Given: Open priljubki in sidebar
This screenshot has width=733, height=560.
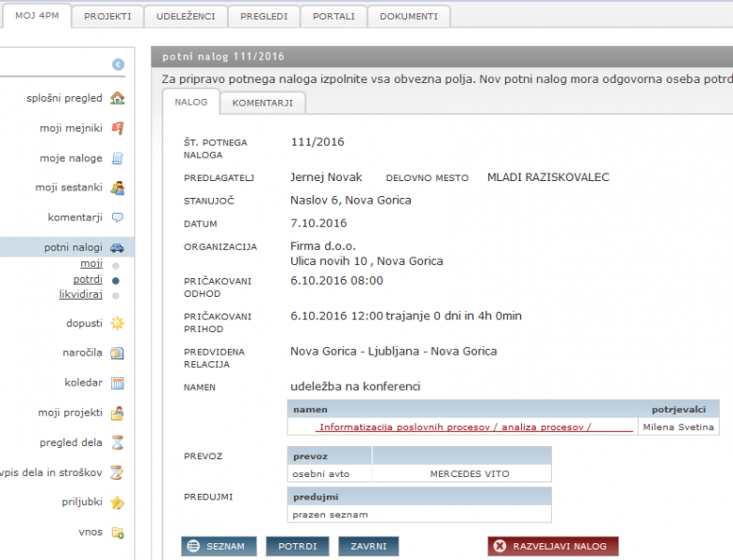Looking at the screenshot, I should [x=82, y=501].
